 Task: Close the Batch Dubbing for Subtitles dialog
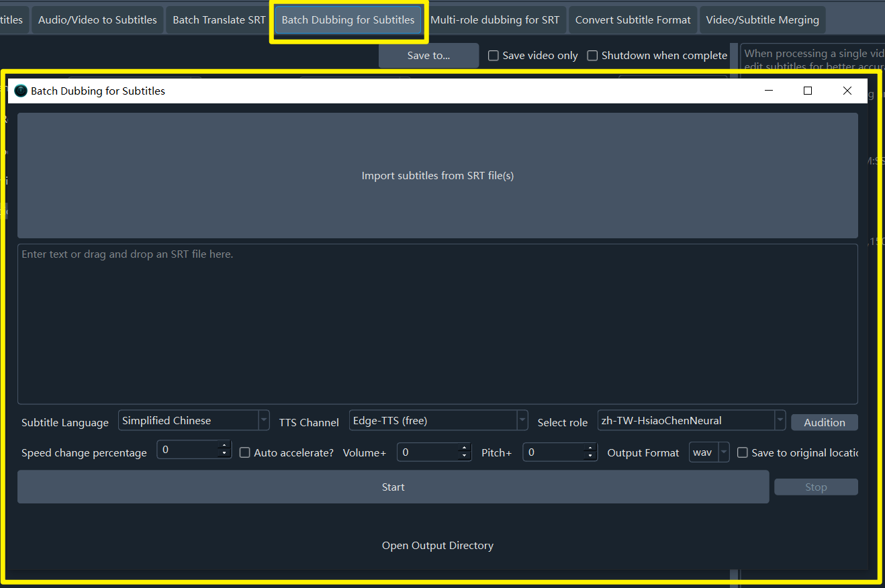pos(847,91)
